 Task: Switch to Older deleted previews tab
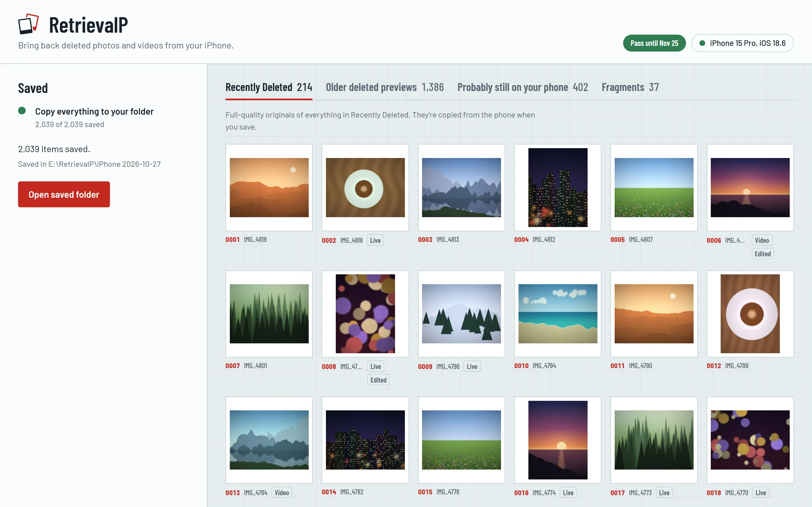tap(385, 88)
